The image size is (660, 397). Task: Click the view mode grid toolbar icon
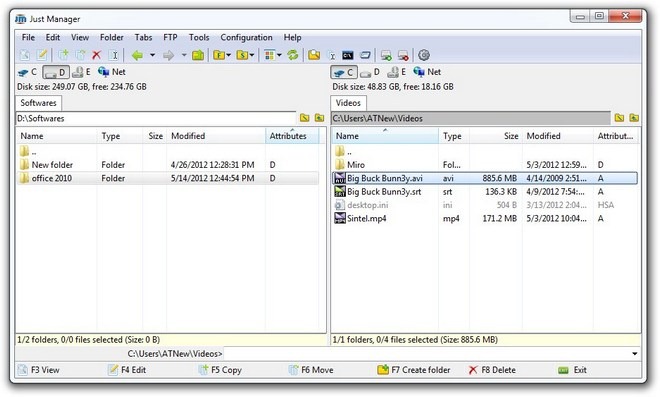(x=269, y=55)
